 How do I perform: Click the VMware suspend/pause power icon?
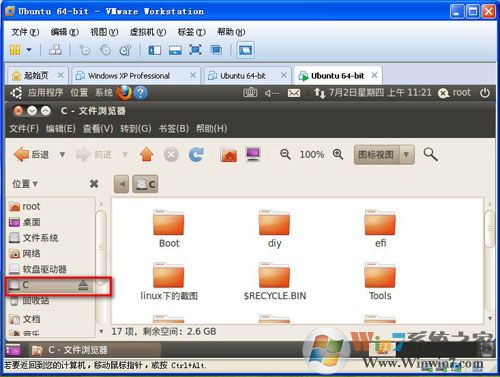point(15,50)
